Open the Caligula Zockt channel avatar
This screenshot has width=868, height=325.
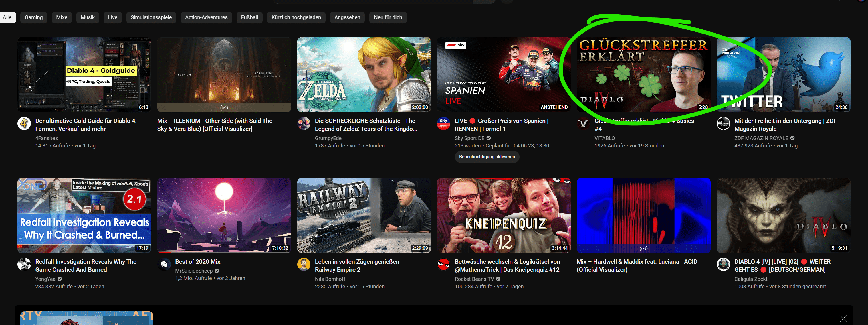point(723,264)
